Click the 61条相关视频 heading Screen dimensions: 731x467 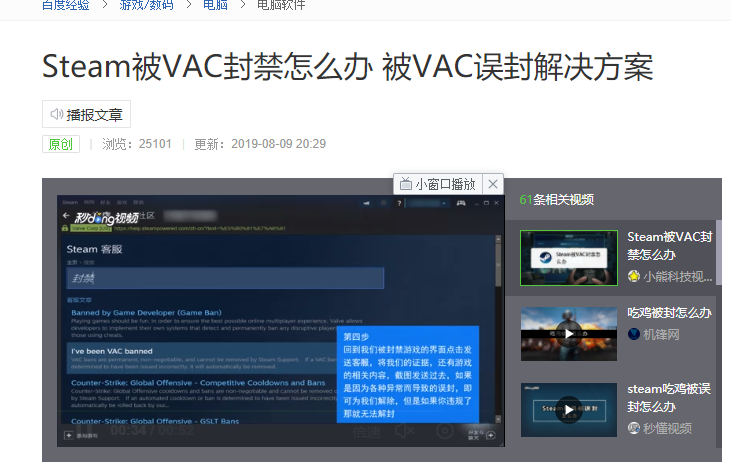[x=557, y=200]
